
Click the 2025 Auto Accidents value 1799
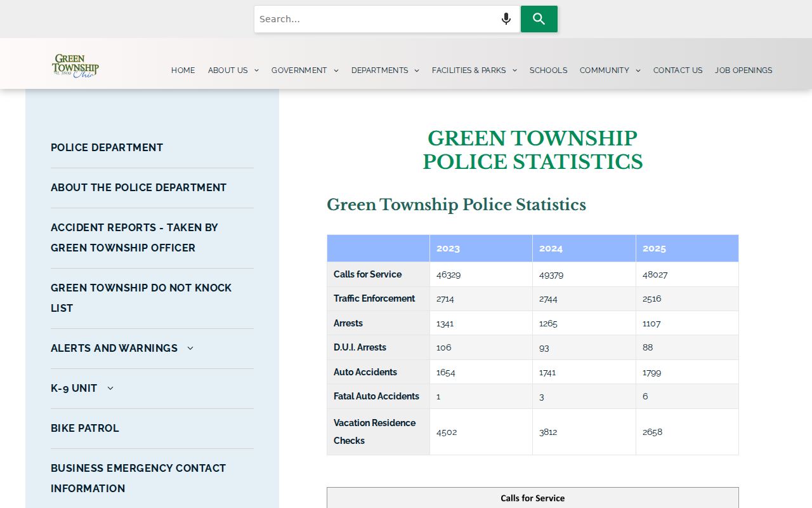(652, 373)
